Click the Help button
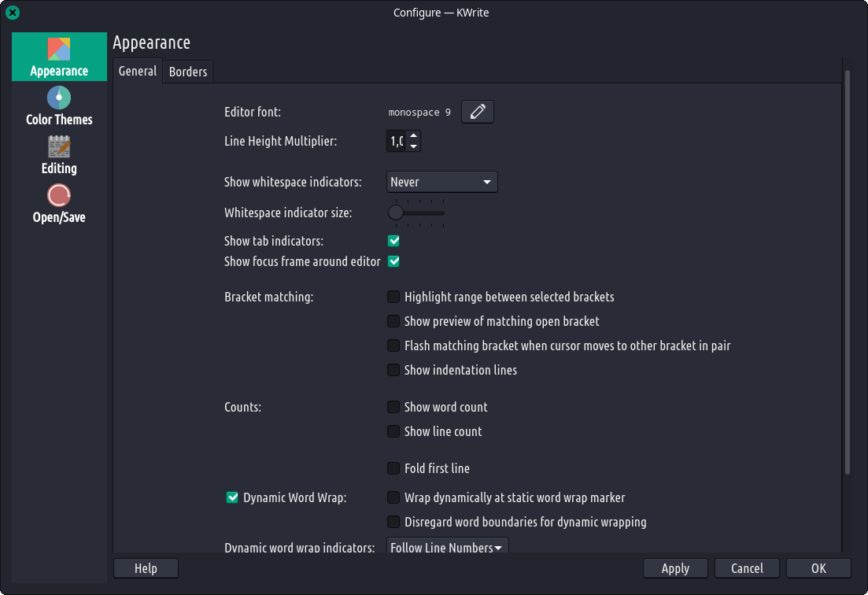Screen dimensions: 868x595 (146, 568)
